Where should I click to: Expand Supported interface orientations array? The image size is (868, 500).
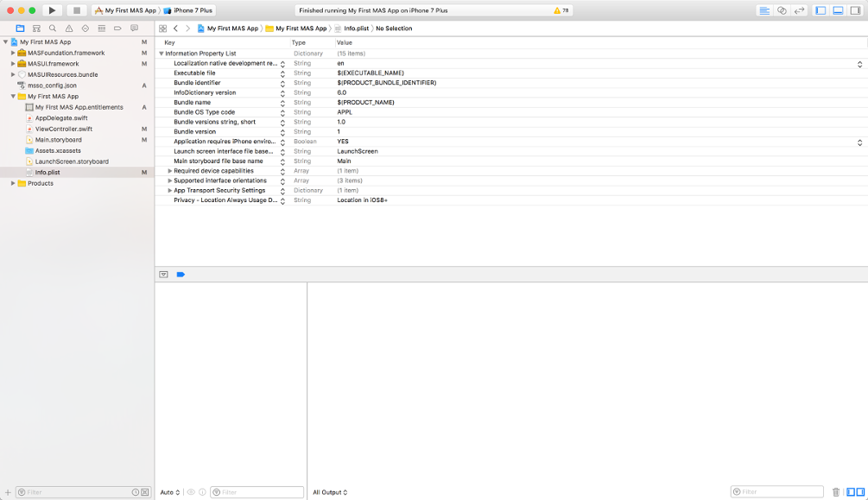[170, 180]
